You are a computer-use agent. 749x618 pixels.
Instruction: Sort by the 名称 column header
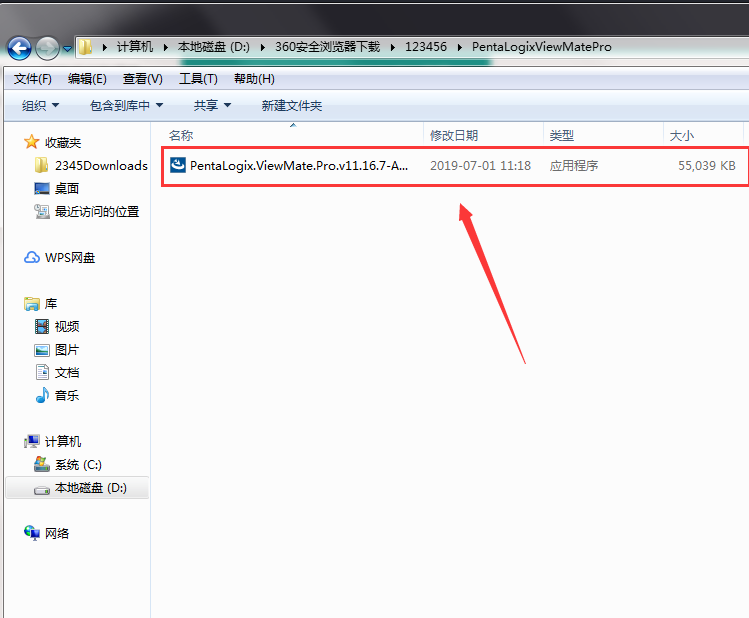click(181, 136)
